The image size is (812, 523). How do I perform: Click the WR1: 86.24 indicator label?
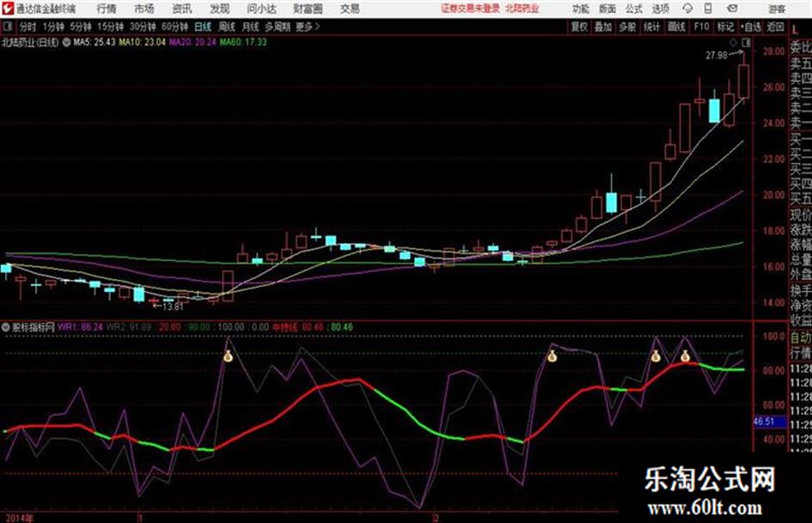[80, 327]
